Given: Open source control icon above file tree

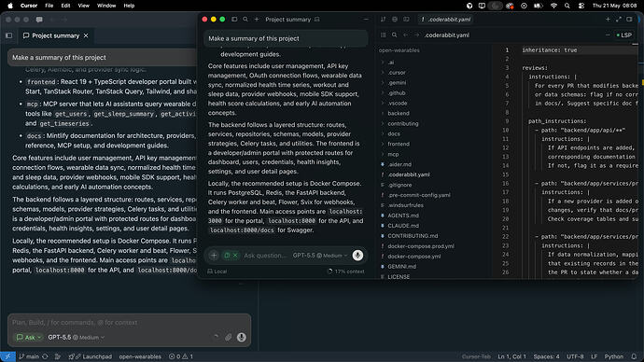Looking at the screenshot, I should [x=384, y=20].
